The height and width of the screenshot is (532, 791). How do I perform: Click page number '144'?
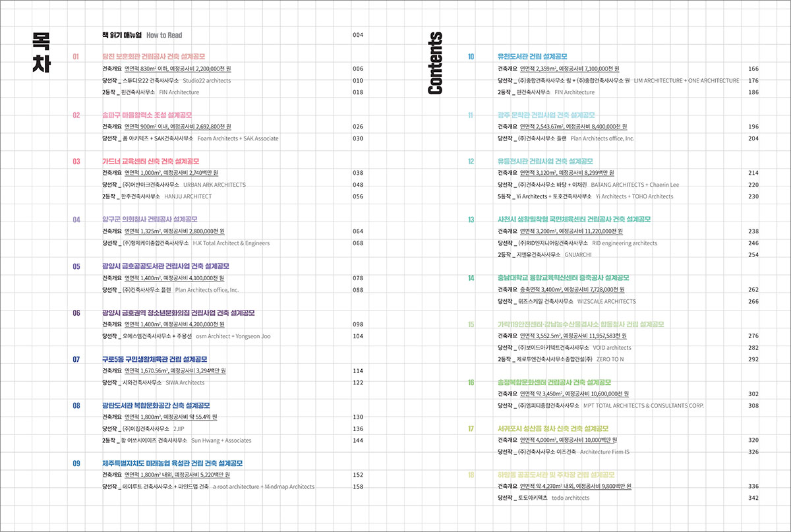358,440
